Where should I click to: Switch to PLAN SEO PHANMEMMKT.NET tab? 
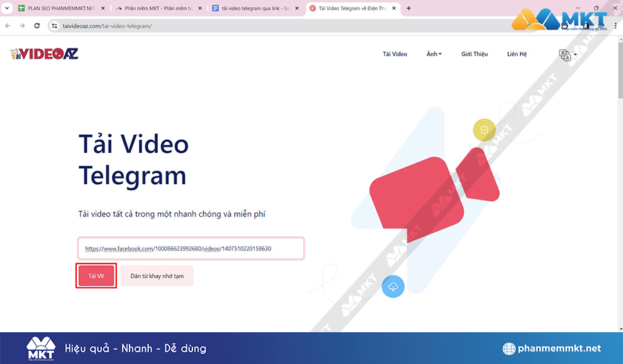[x=62, y=8]
